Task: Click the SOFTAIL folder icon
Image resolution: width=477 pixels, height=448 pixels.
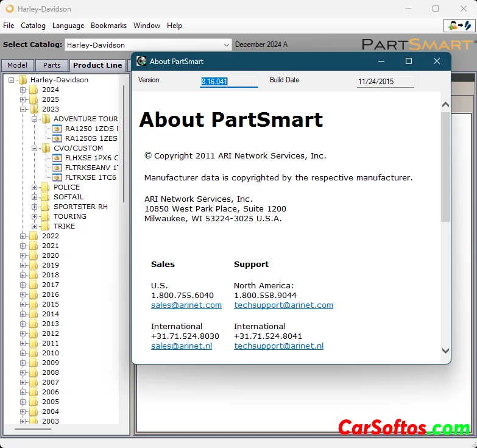Action: tap(45, 197)
